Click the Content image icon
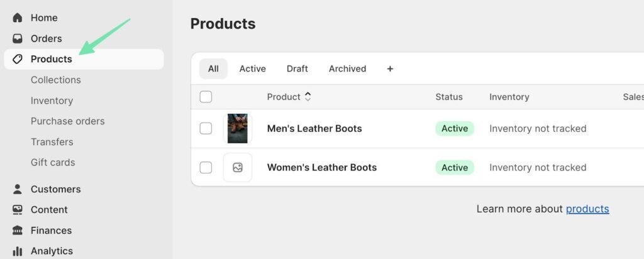Image resolution: width=644 pixels, height=259 pixels. 18,210
